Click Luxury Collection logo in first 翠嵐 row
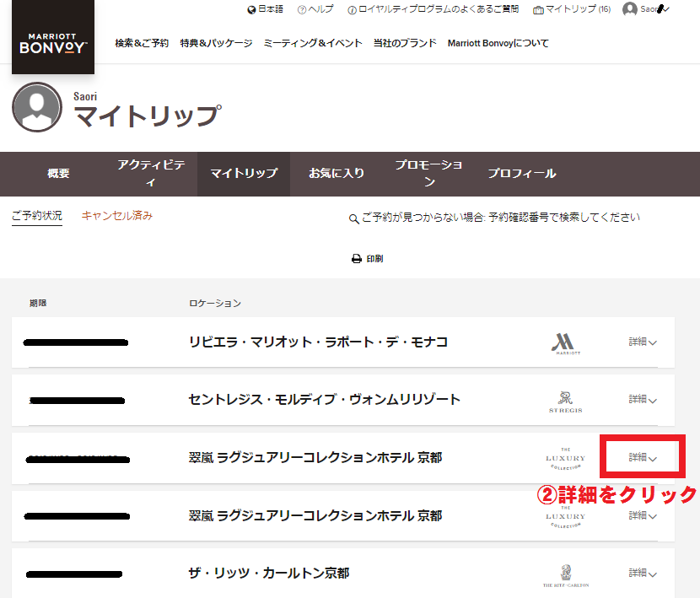Viewport: 700px width, 598px height. point(566,458)
